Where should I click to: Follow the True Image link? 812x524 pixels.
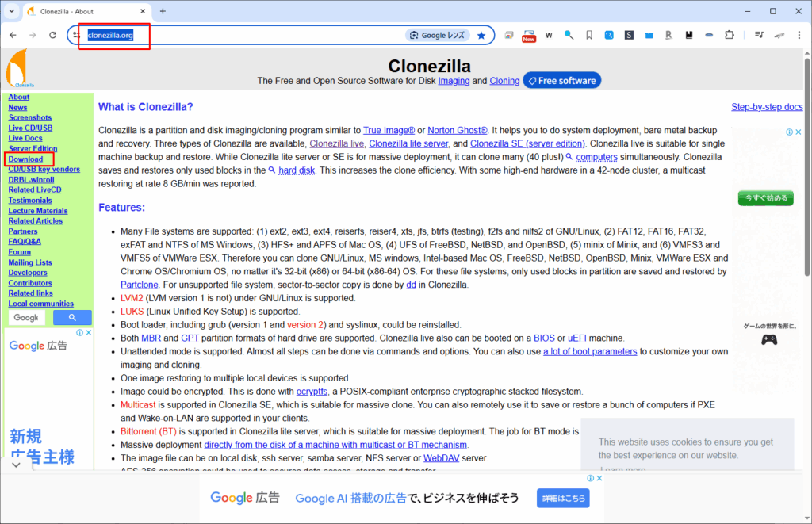(x=389, y=131)
